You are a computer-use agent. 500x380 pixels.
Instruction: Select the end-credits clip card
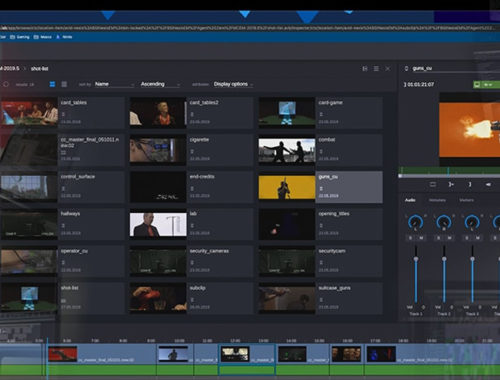[192, 187]
